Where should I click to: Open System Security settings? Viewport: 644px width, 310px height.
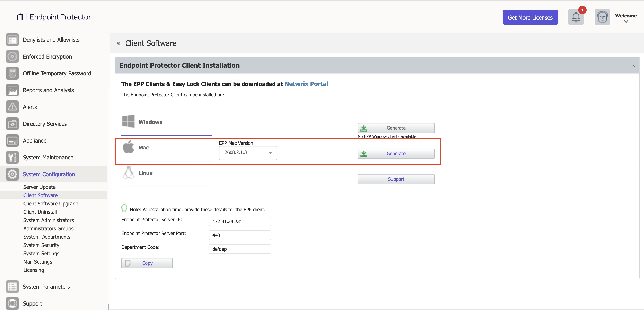point(41,245)
